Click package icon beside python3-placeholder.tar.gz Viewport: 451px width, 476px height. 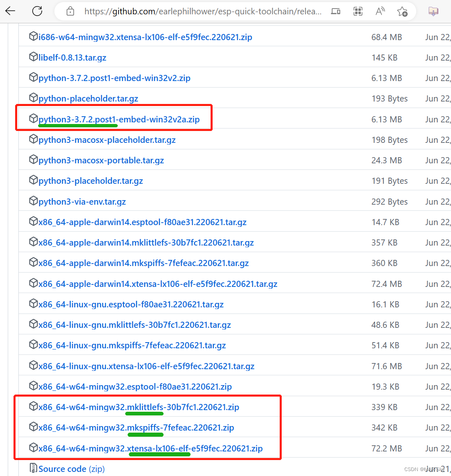(33, 180)
